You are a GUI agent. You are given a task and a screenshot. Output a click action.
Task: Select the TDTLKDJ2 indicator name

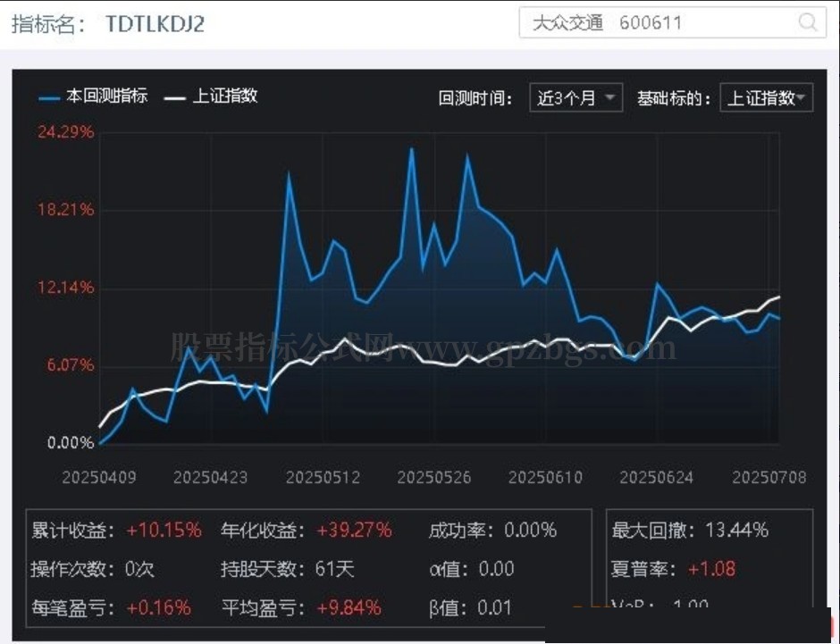tap(155, 24)
